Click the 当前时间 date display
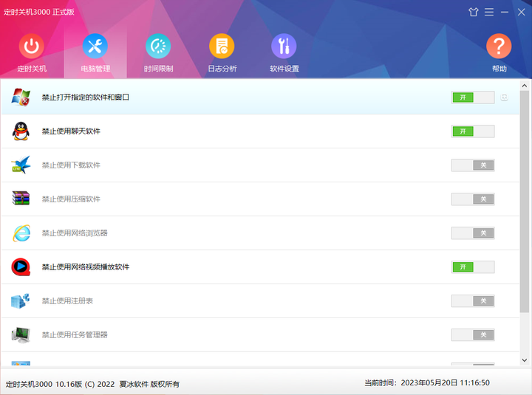The width and height of the screenshot is (532, 395). [427, 383]
